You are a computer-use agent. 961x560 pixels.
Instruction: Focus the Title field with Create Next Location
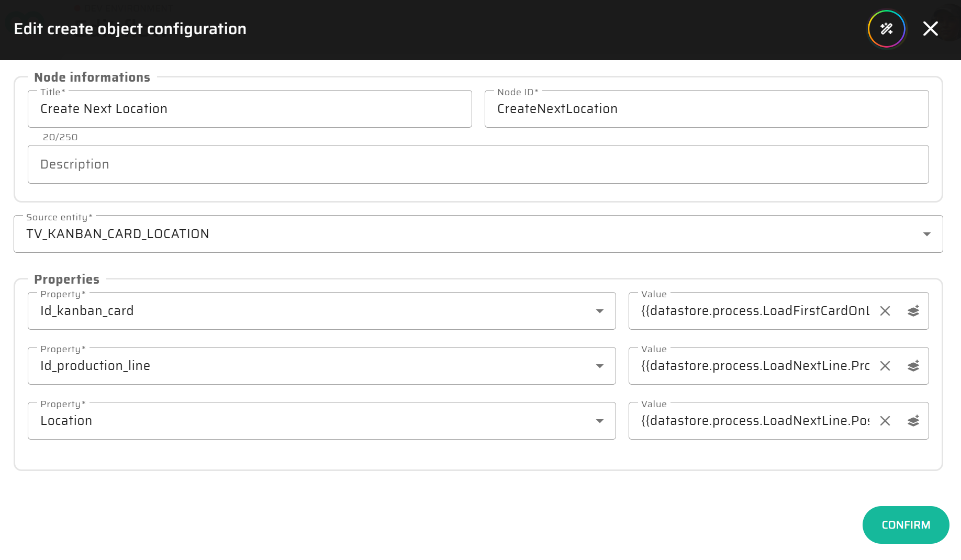click(x=250, y=109)
